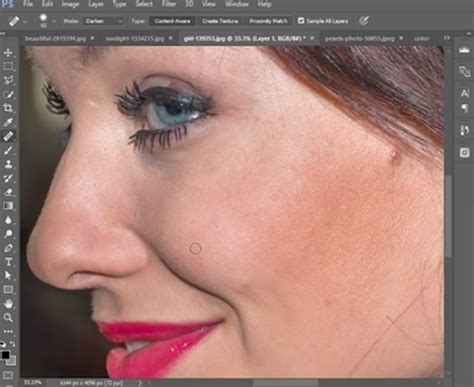
Task: Open the Filter menu
Action: (x=169, y=4)
